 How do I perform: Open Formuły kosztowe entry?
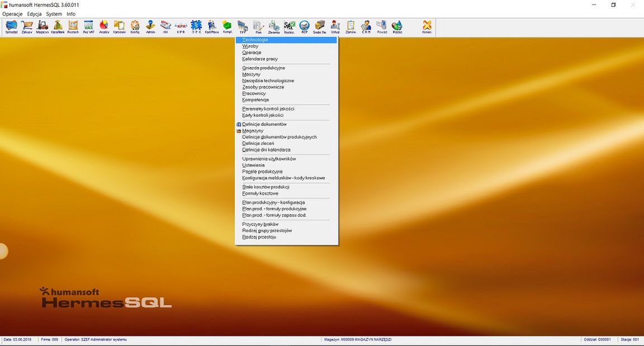tap(286, 193)
